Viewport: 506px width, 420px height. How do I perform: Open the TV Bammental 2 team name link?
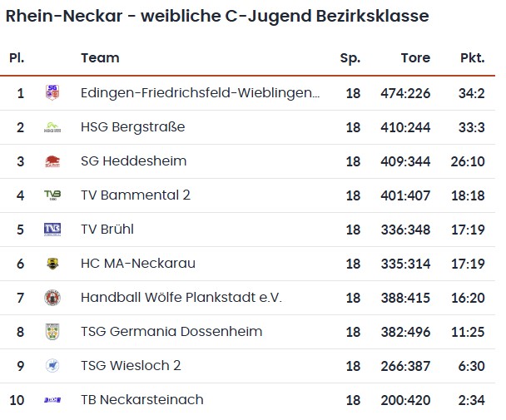(x=136, y=195)
